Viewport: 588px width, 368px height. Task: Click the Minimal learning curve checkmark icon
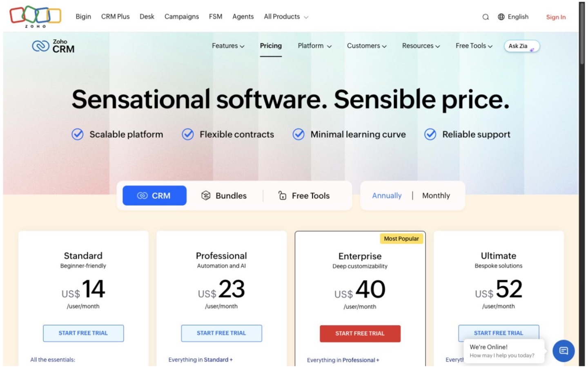pos(298,134)
